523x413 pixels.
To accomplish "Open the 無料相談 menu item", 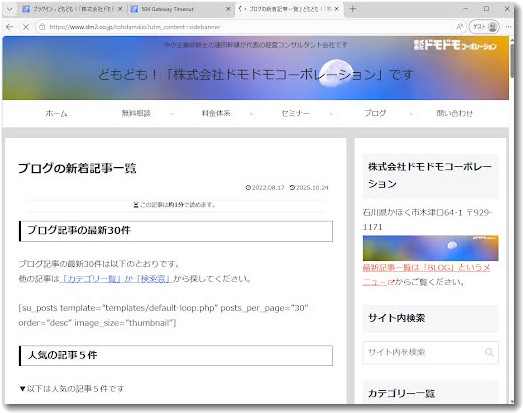I will pyautogui.click(x=136, y=113).
